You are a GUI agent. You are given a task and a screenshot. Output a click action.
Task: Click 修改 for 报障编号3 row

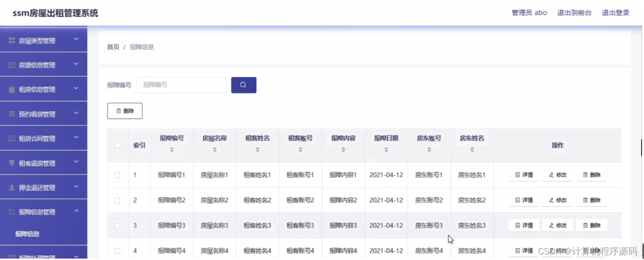pos(558,226)
